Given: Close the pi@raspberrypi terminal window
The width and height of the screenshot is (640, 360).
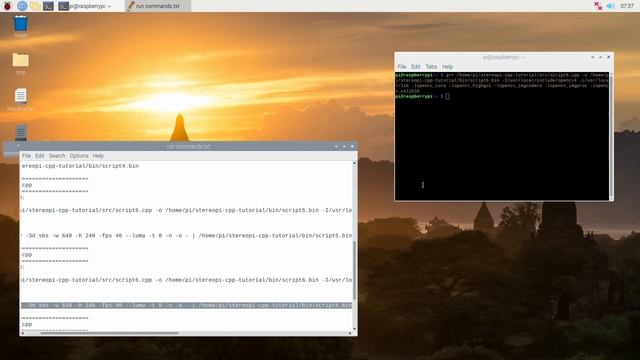Looking at the screenshot, I should click(609, 57).
